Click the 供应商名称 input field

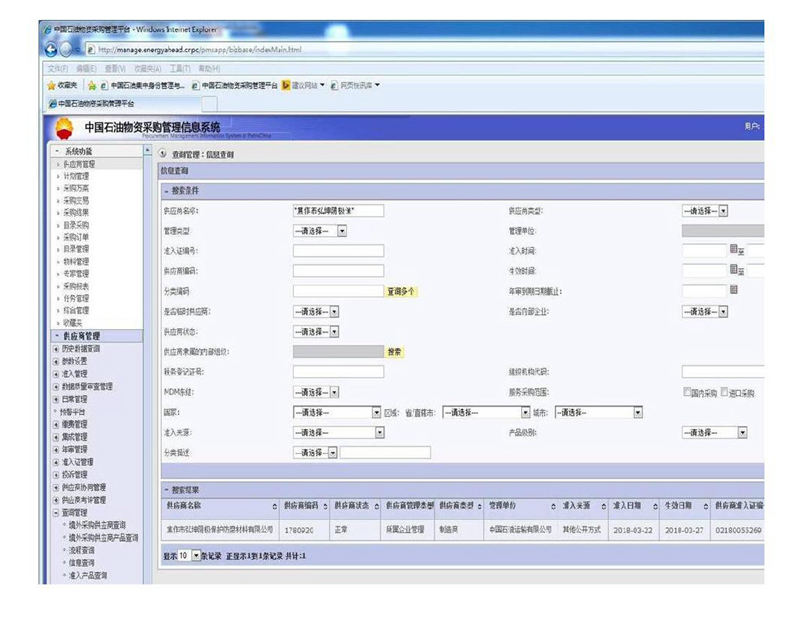coord(338,211)
